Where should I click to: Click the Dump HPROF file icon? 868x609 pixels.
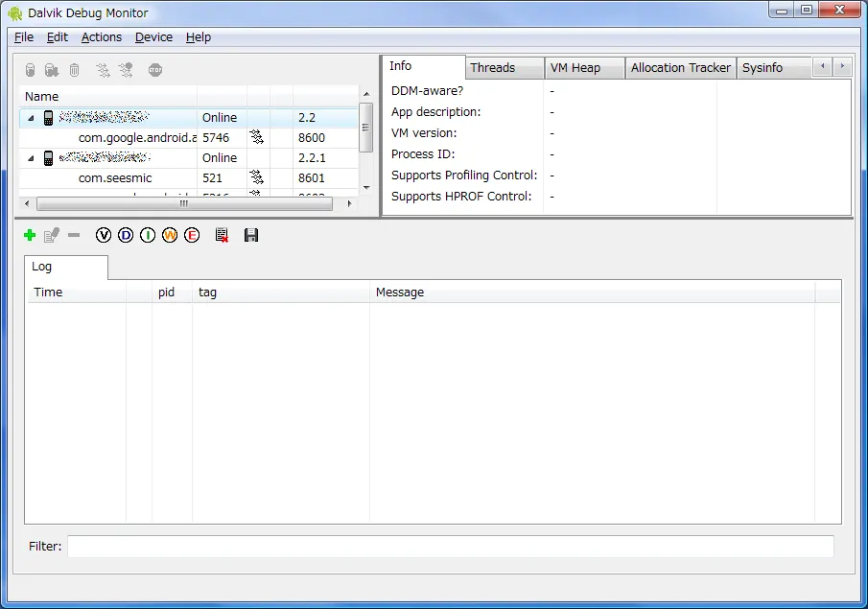(52, 70)
